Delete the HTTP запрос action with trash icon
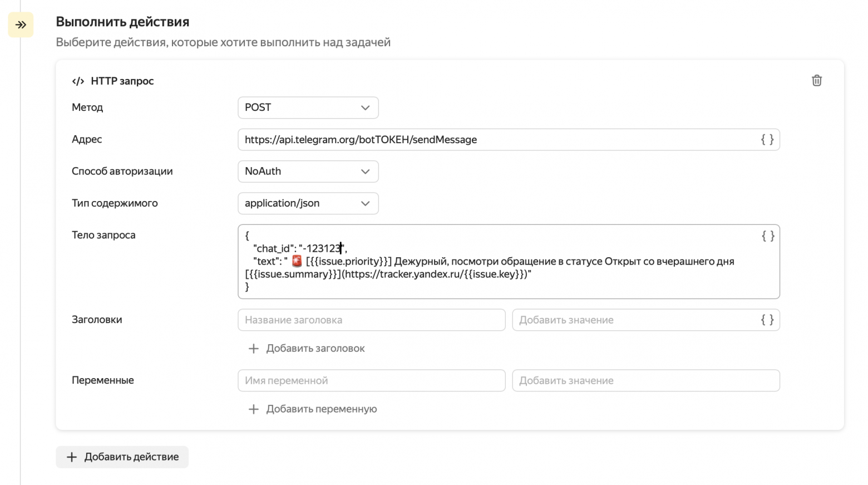 coord(816,81)
